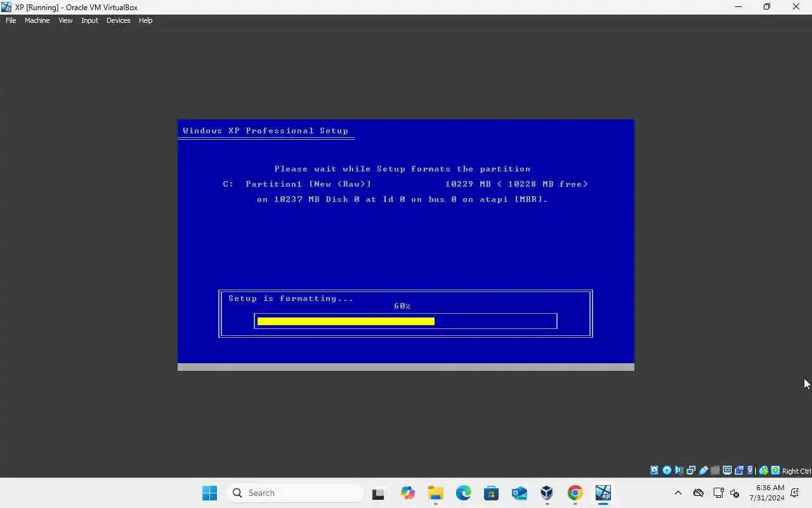Click the '10237 MB Disk 0' line
812x508 pixels.
coord(402,199)
